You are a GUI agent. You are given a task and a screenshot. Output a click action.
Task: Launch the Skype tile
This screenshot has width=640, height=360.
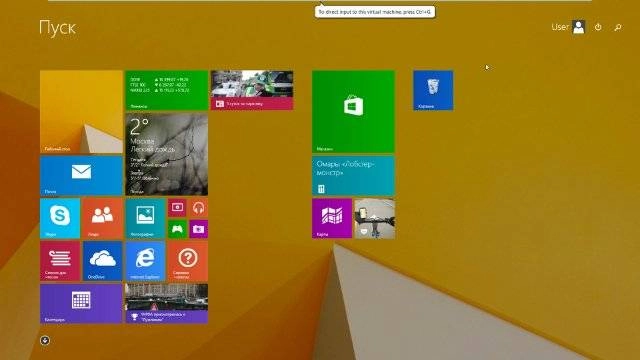(x=60, y=218)
